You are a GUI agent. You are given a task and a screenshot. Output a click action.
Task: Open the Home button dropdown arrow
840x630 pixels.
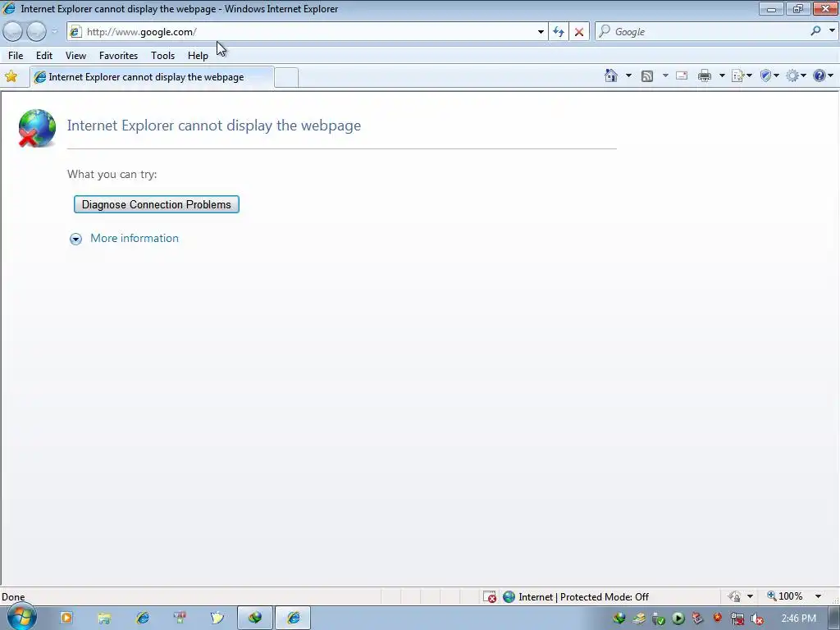[628, 75]
